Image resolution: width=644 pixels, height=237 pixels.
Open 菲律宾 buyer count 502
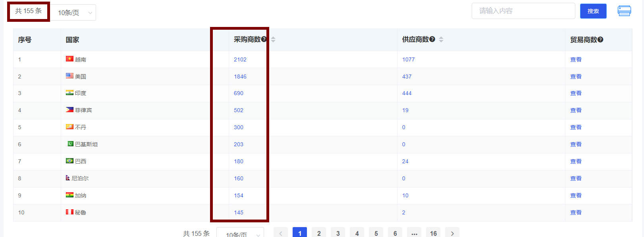click(x=239, y=110)
